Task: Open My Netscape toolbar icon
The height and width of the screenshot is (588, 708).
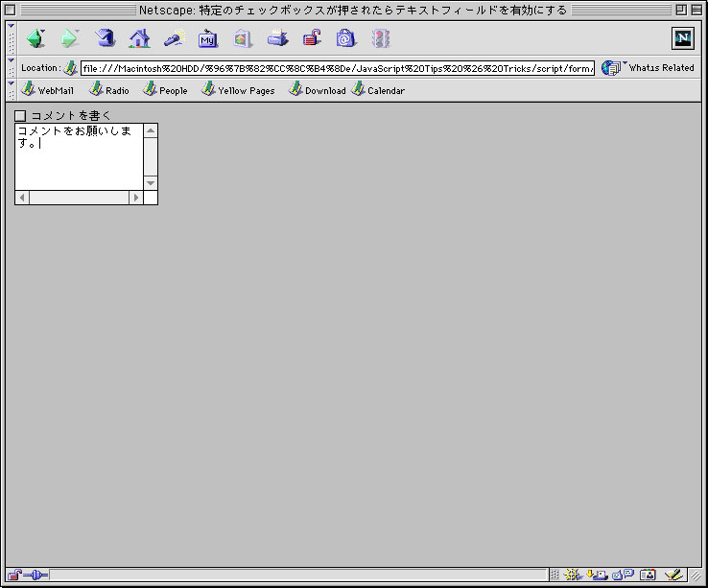Action: click(x=208, y=38)
